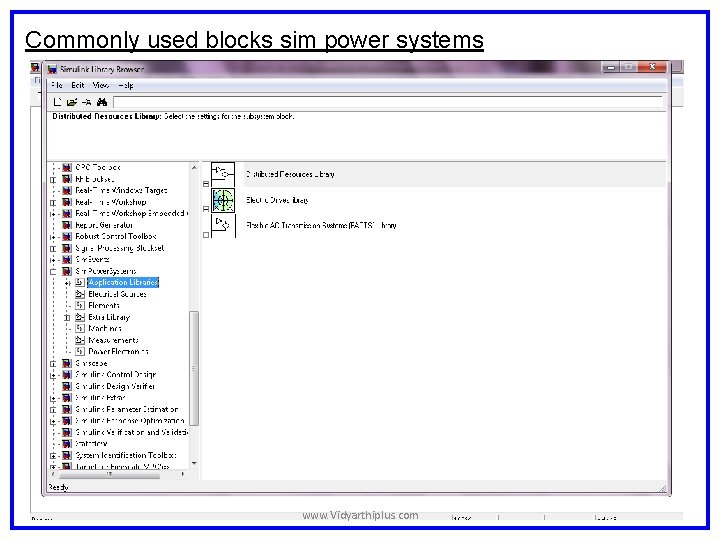Expand the Extra Library node

click(x=68, y=317)
